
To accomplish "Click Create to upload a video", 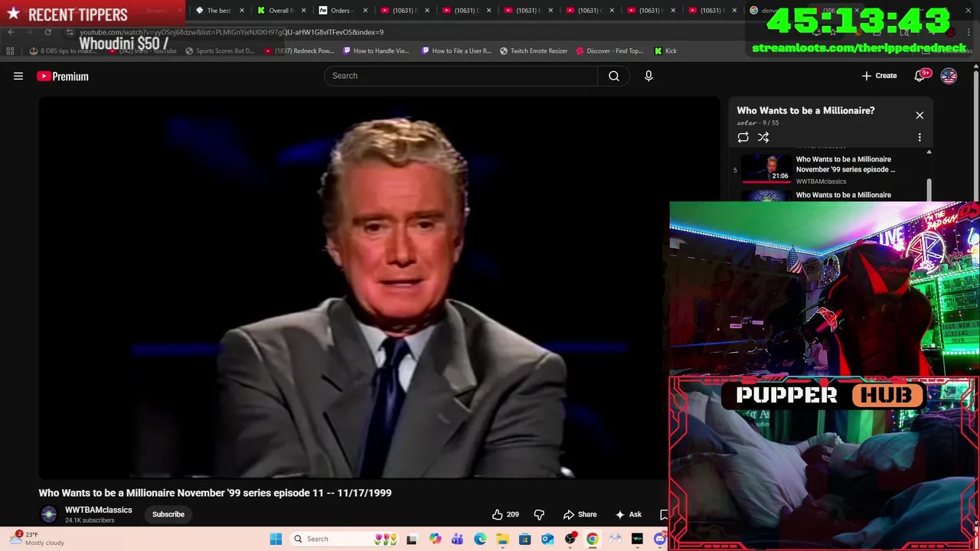I will pyautogui.click(x=879, y=76).
